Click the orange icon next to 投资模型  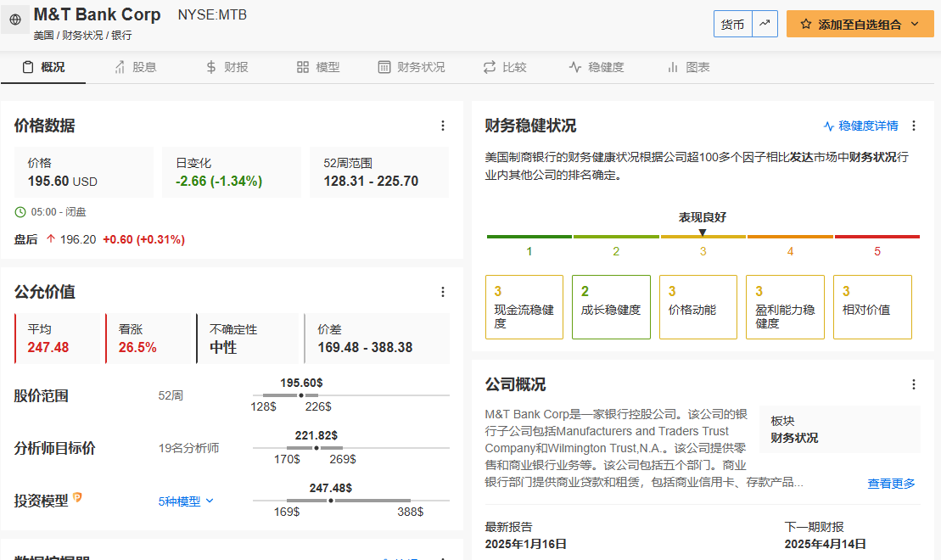click(78, 498)
